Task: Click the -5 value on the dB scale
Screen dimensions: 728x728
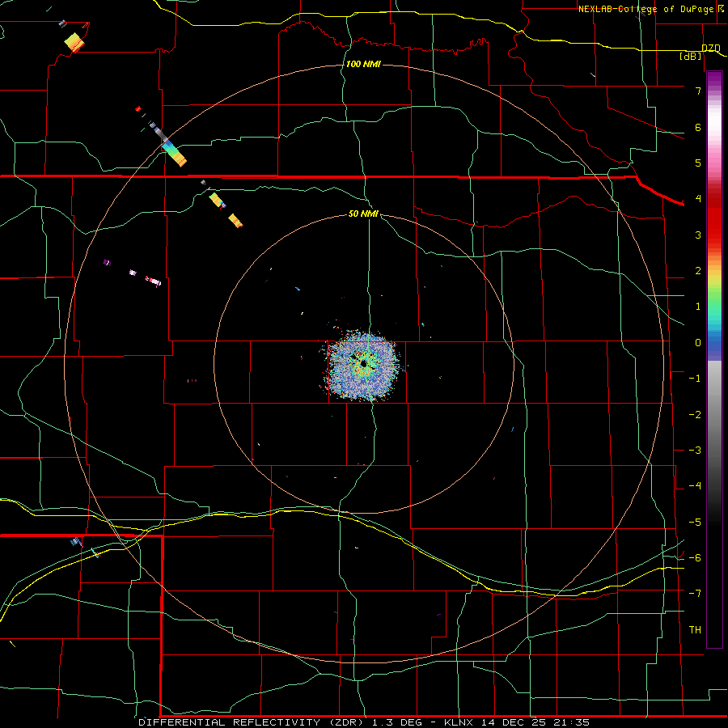Action: (x=695, y=523)
